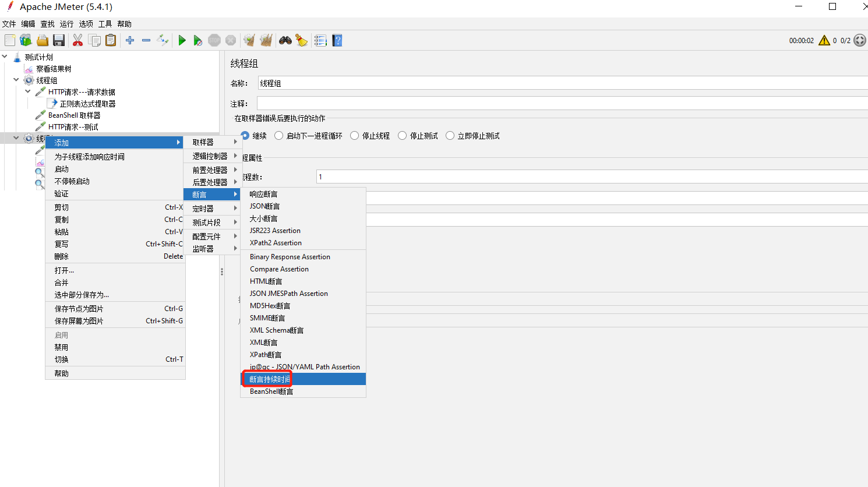Collapse the 线程组 node above HTTP请求---请求数据
The image size is (868, 487).
pos(16,80)
